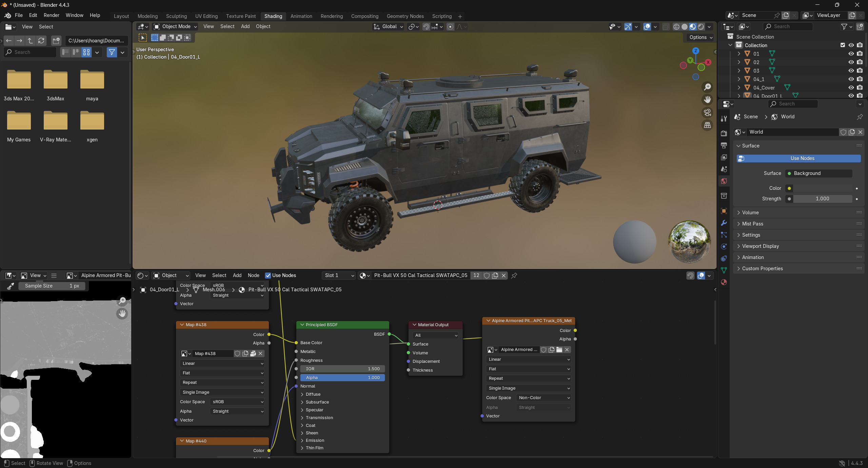Click IOR value field in Principled BSDF
This screenshot has width=868, height=468.
point(342,369)
